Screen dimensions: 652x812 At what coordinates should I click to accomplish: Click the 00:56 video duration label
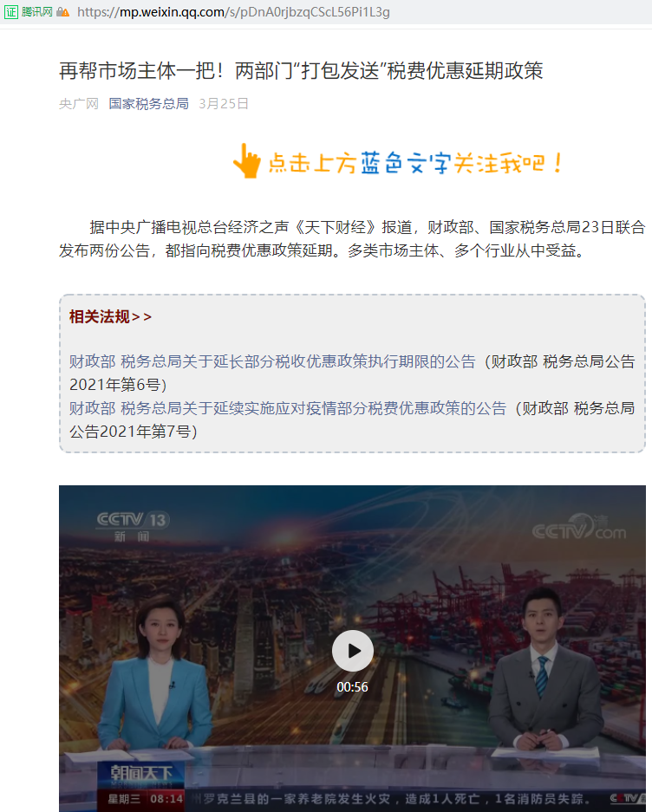click(352, 686)
